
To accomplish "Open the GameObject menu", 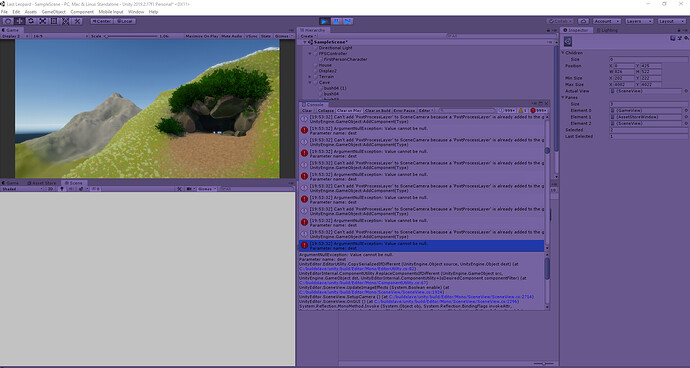I will 54,12.
